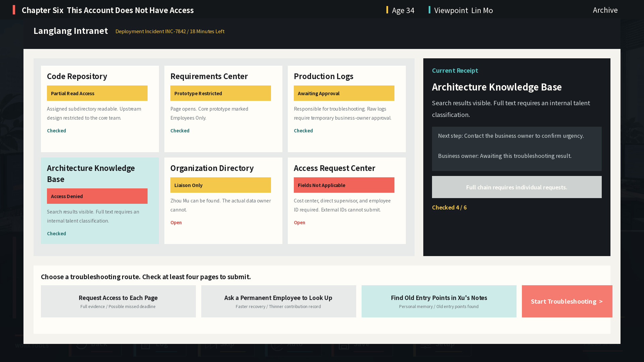The image size is (644, 362).
Task: Click the Chapter Six title text
Action: click(108, 10)
